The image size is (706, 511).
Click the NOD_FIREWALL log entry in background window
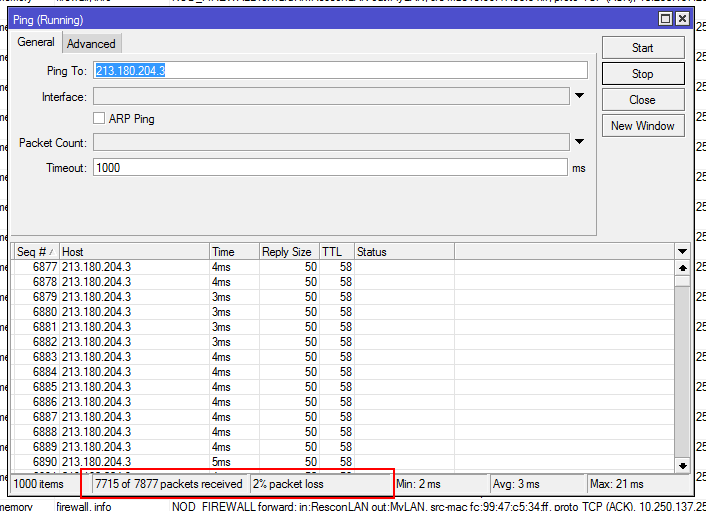tap(439, 506)
